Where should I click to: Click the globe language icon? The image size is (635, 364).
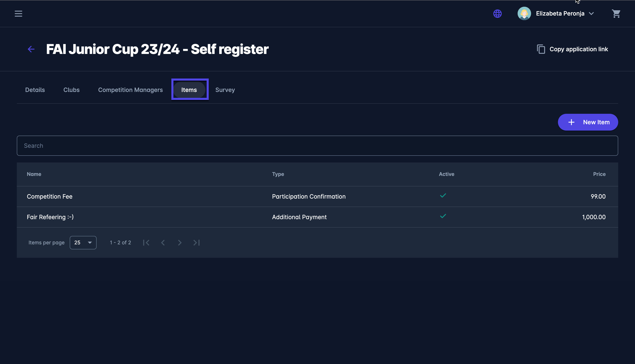pos(497,13)
